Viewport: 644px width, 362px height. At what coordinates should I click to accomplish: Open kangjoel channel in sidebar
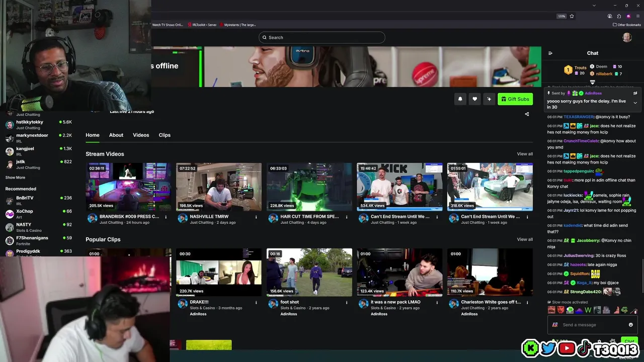(39, 151)
